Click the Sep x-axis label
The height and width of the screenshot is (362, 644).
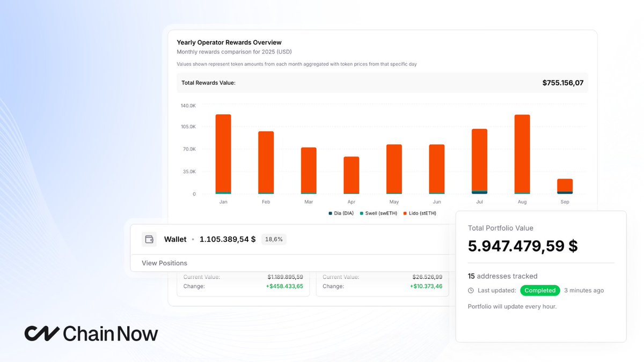[565, 202]
